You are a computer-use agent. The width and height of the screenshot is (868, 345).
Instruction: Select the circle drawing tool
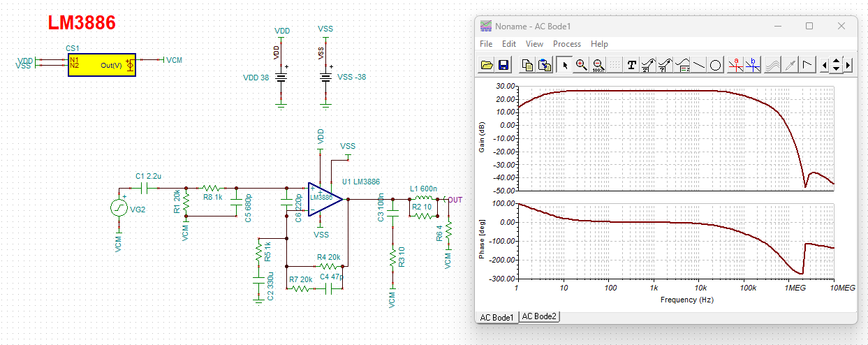pos(716,65)
